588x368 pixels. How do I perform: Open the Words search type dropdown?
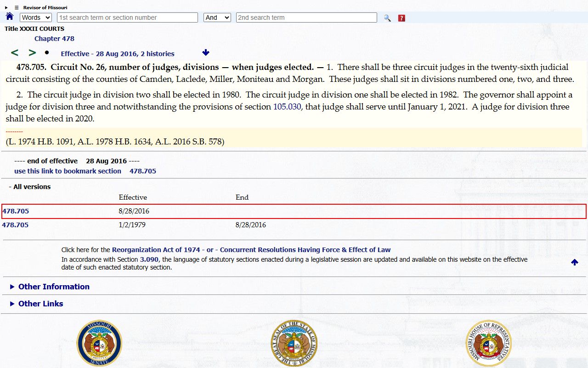pos(36,17)
